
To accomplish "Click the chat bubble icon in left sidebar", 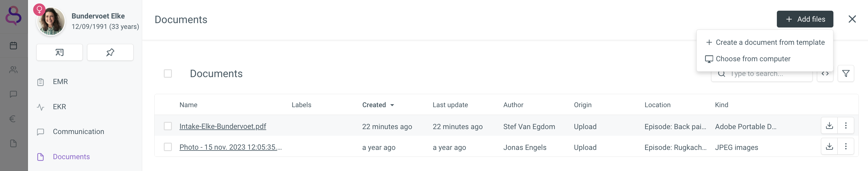I will [x=14, y=94].
